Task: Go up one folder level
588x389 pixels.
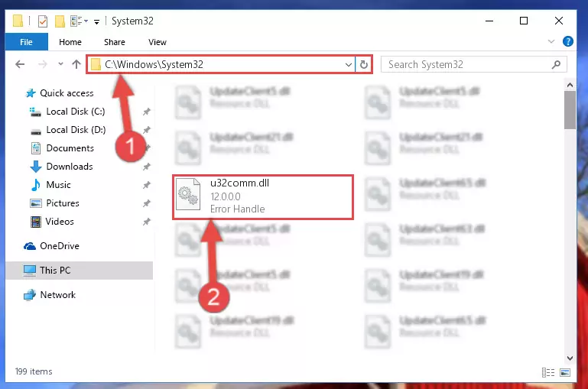Action: click(x=76, y=64)
